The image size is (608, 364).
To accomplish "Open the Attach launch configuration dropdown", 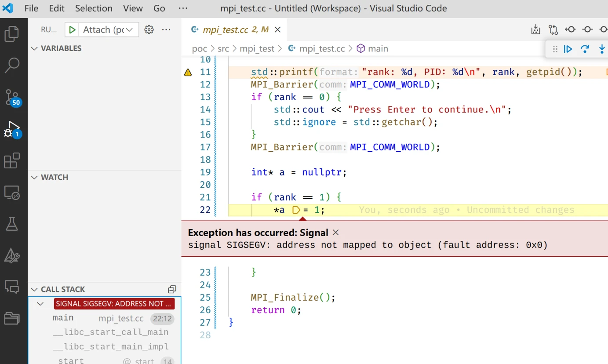I will point(108,29).
